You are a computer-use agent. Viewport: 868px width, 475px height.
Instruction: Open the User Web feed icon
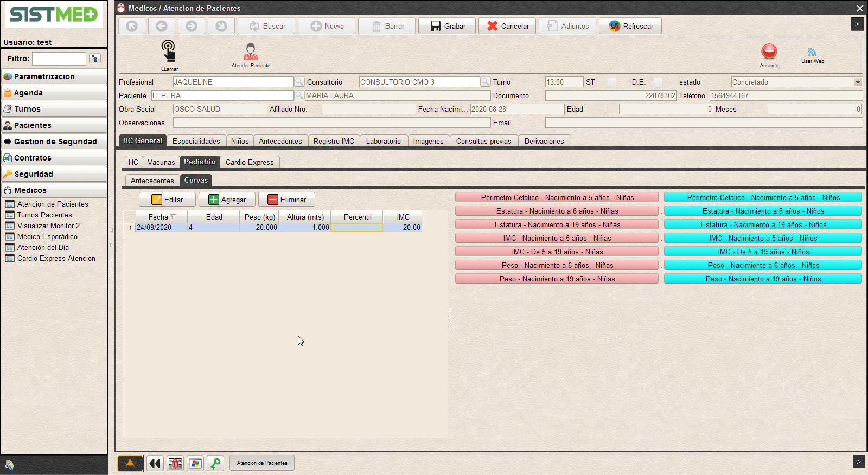pos(812,53)
